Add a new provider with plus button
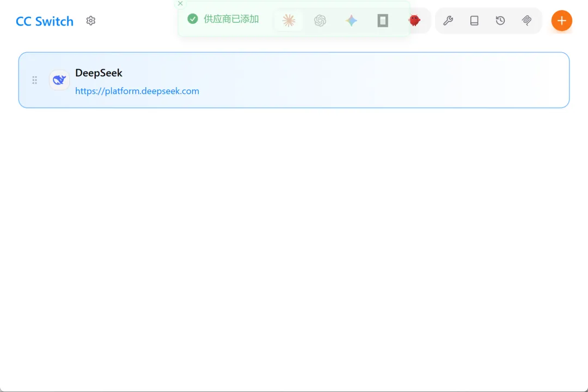 (562, 21)
